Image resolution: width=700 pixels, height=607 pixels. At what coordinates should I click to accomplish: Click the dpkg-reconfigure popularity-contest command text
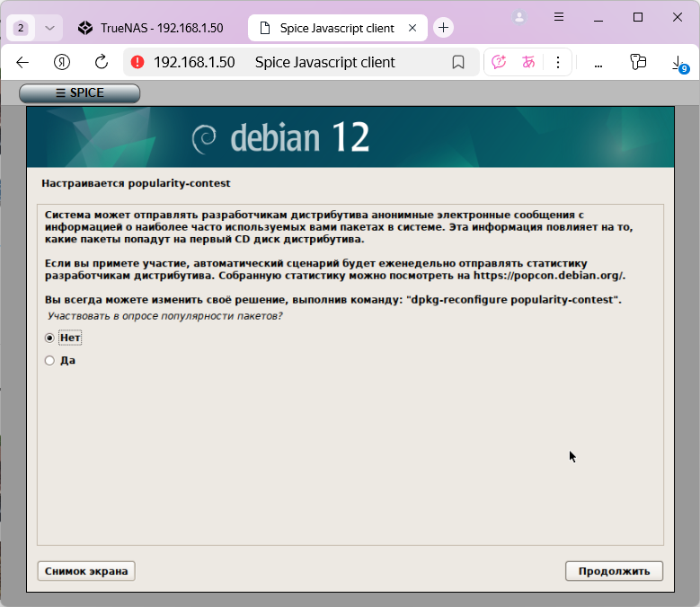coord(513,300)
